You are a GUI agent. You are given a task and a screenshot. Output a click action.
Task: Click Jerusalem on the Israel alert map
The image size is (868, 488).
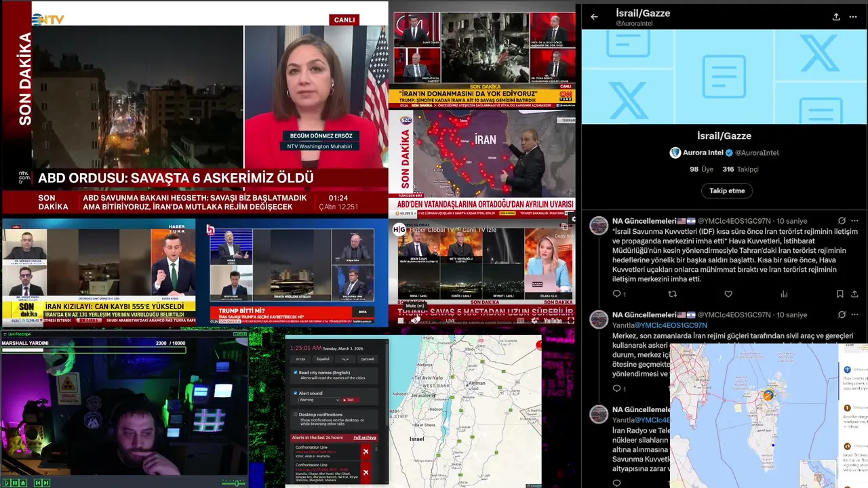(423, 396)
